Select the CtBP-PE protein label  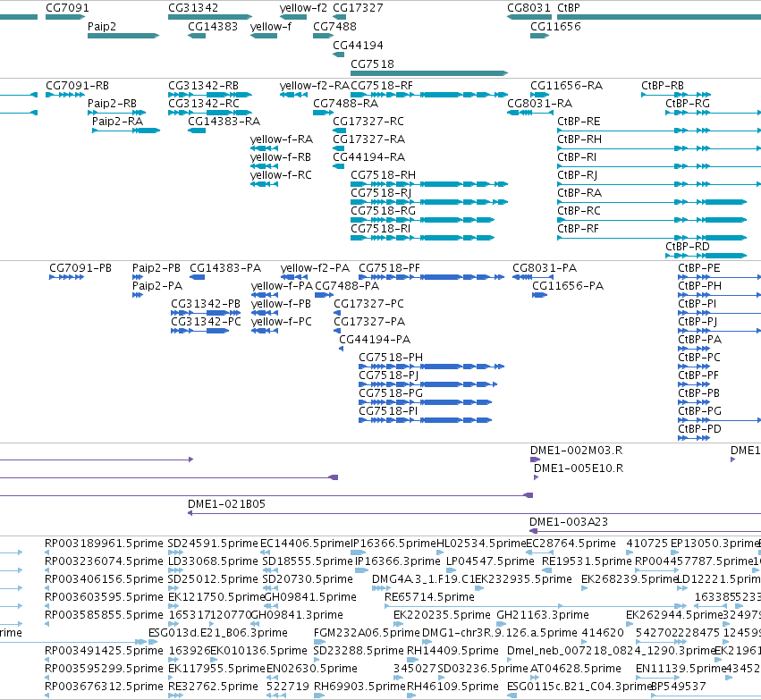[x=699, y=268]
